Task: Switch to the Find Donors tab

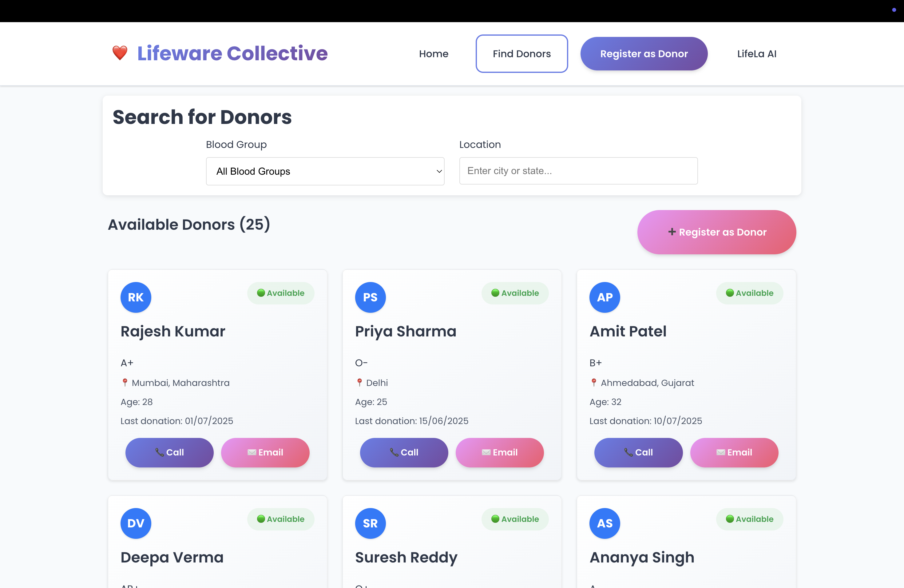Action: (521, 54)
